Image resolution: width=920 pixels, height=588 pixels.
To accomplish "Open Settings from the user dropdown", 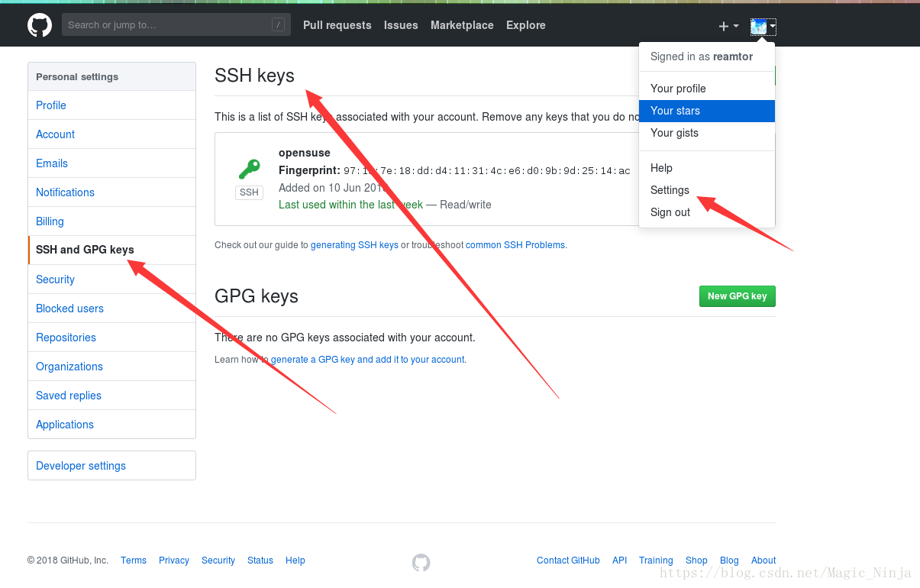I will [707, 190].
